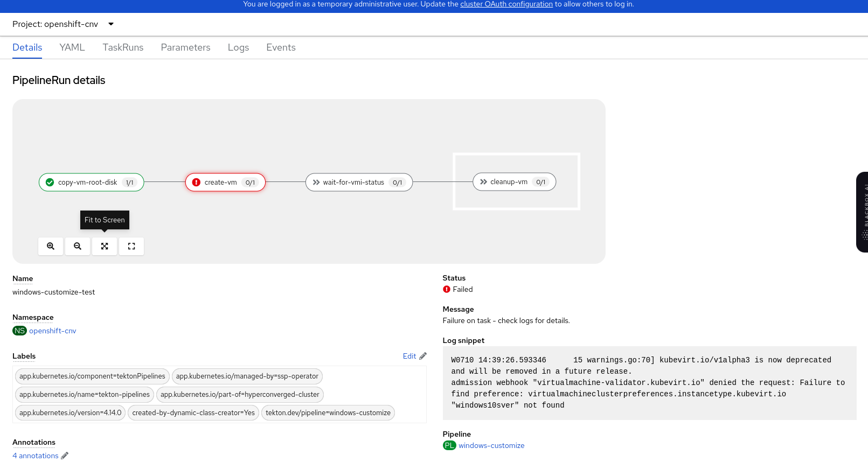Open the Parameters tab
The width and height of the screenshot is (868, 462).
pyautogui.click(x=185, y=47)
